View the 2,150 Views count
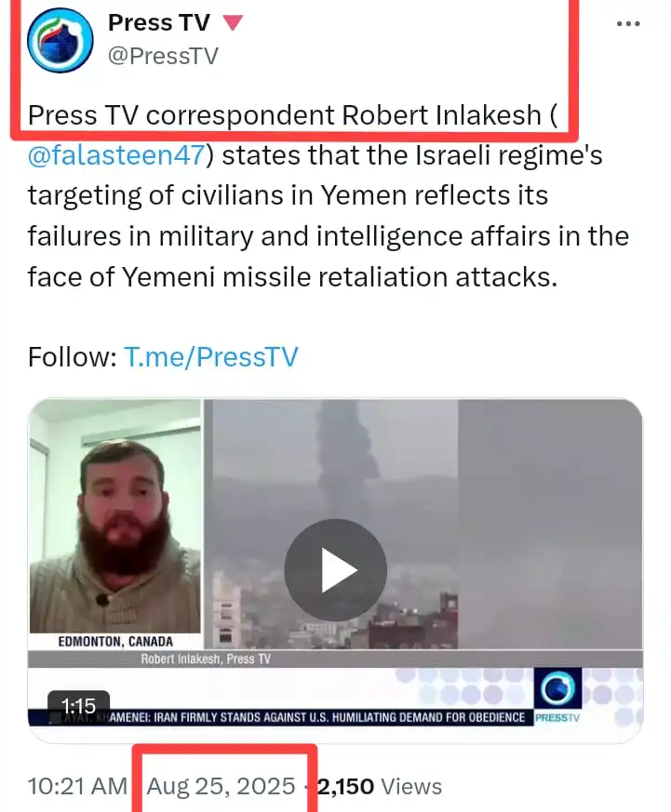 coord(380,786)
